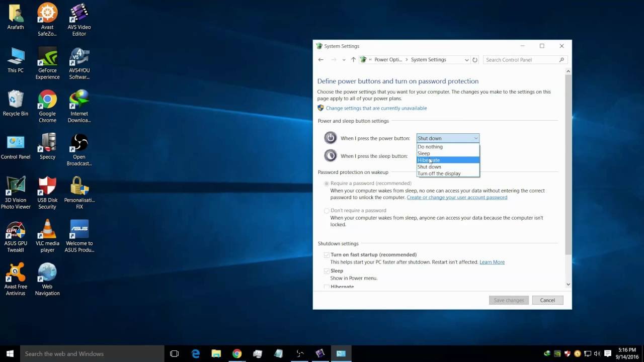The height and width of the screenshot is (362, 644).
Task: Open File Explorer from taskbar
Action: (216, 353)
